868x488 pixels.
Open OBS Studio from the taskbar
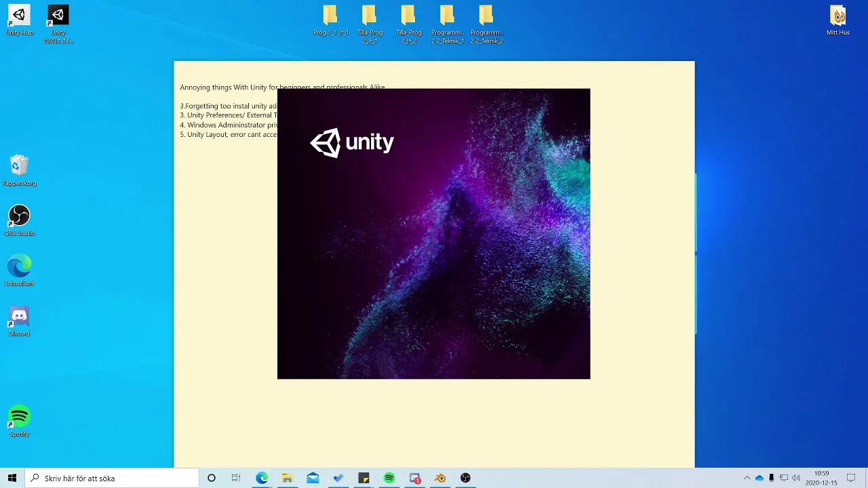point(465,478)
